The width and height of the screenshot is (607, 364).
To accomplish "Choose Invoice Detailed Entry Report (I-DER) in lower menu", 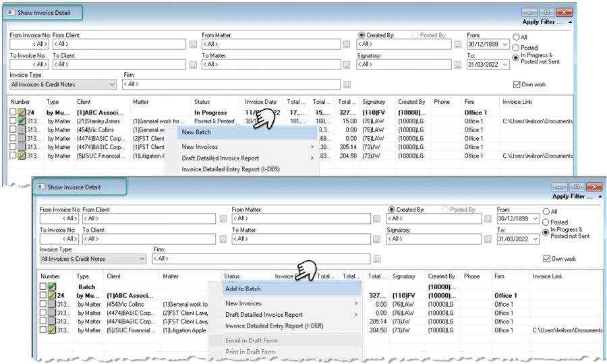I will coord(274,326).
